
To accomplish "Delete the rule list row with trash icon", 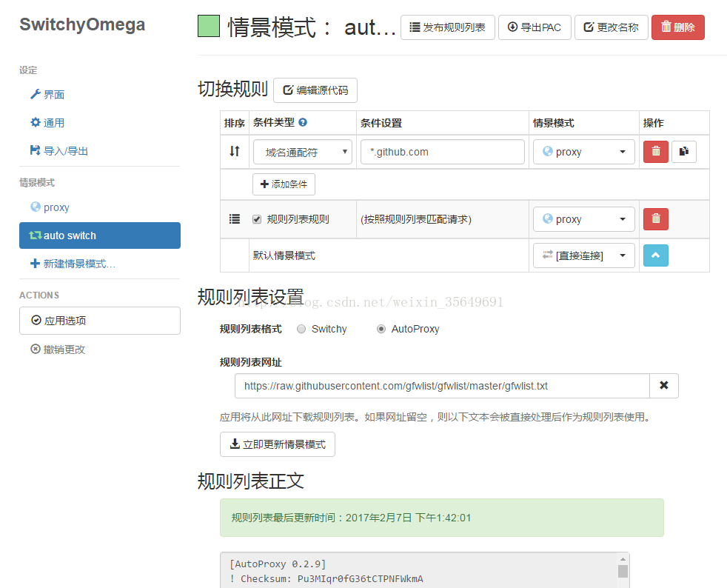I will (x=656, y=219).
